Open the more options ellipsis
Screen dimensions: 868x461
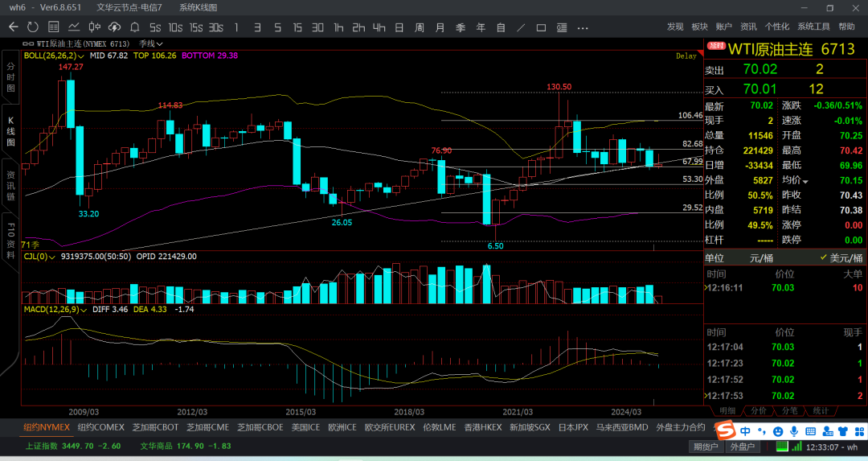583,27
